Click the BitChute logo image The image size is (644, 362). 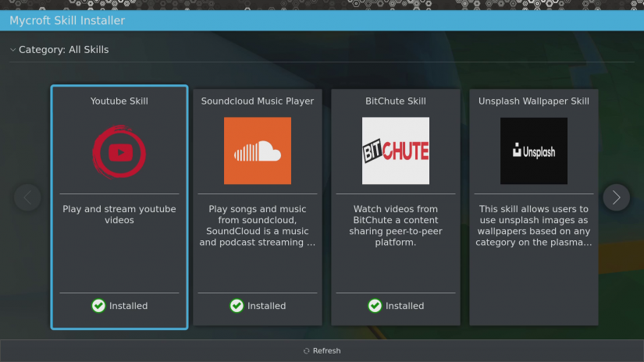(396, 151)
